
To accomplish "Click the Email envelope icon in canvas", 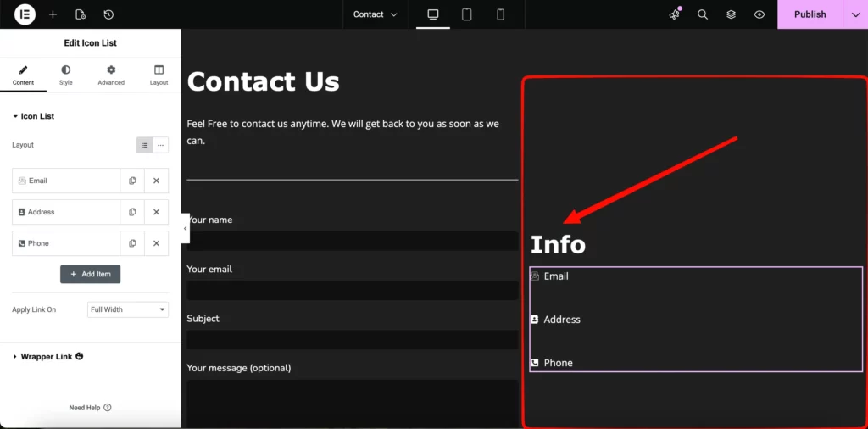I will tap(535, 276).
